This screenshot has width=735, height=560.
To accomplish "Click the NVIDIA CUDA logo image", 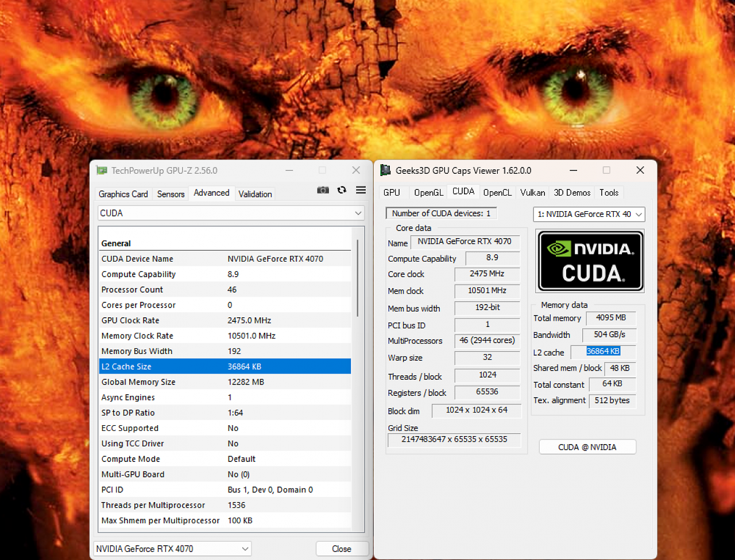I will tap(590, 261).
